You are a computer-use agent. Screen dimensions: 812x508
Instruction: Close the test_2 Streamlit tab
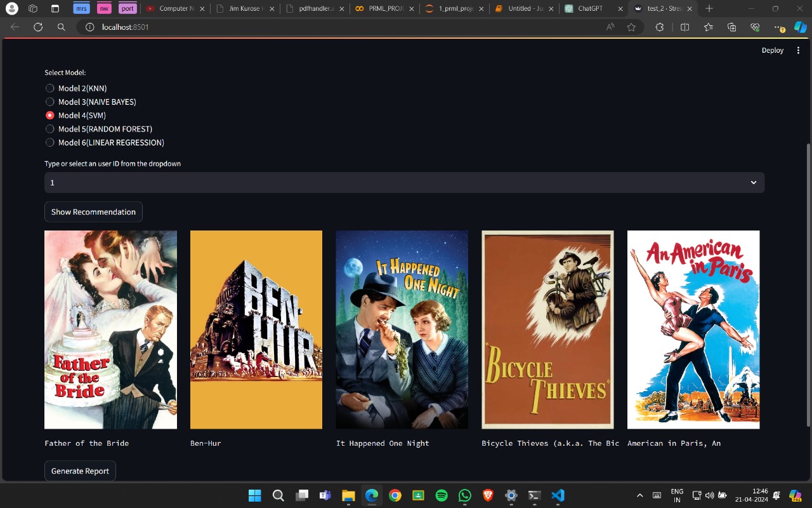pos(690,9)
